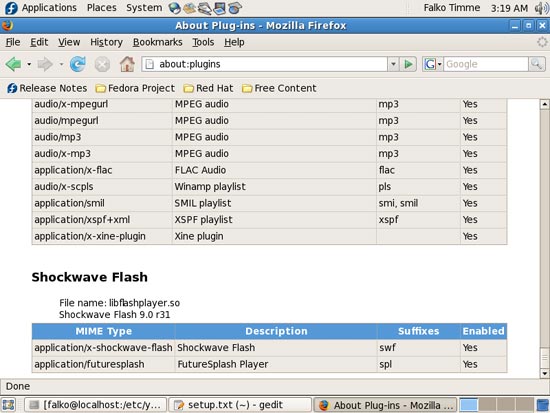Click inside the Google search field
This screenshot has height=413, width=550.
coord(485,64)
